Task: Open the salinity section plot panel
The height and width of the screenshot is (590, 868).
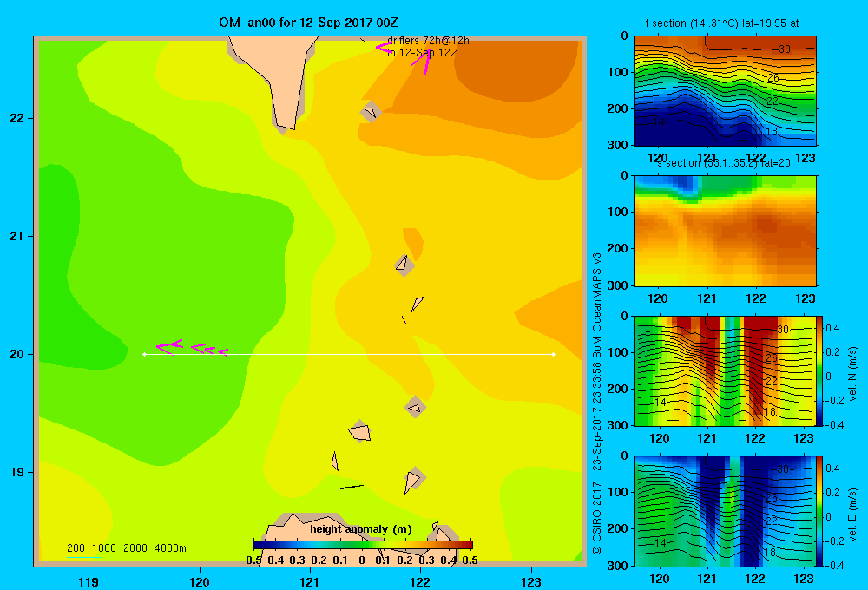Action: click(725, 231)
